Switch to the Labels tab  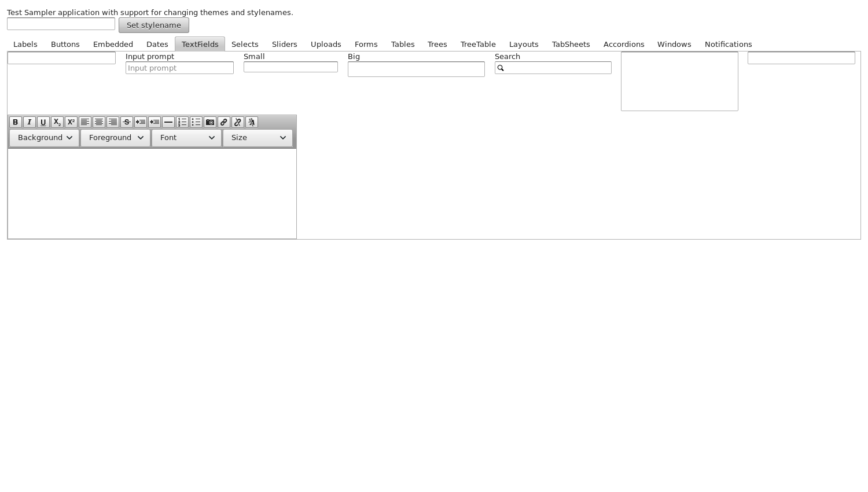click(25, 45)
